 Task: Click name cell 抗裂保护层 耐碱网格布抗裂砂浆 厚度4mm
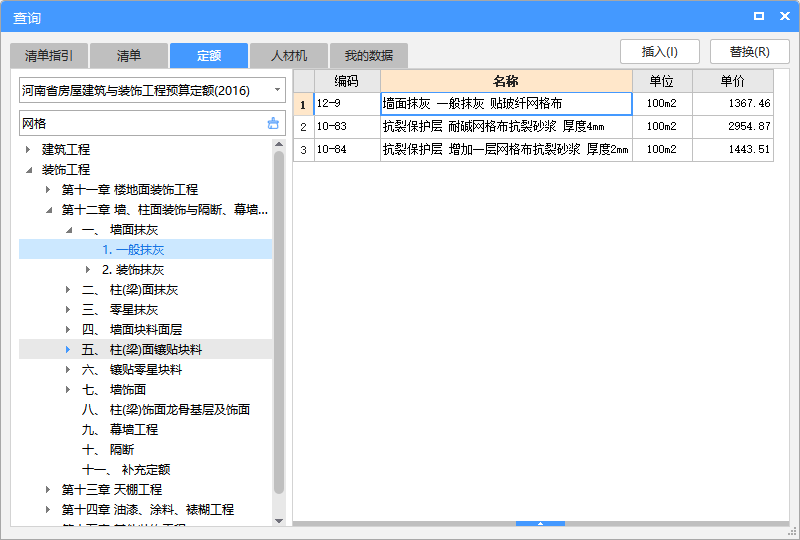tap(506, 127)
